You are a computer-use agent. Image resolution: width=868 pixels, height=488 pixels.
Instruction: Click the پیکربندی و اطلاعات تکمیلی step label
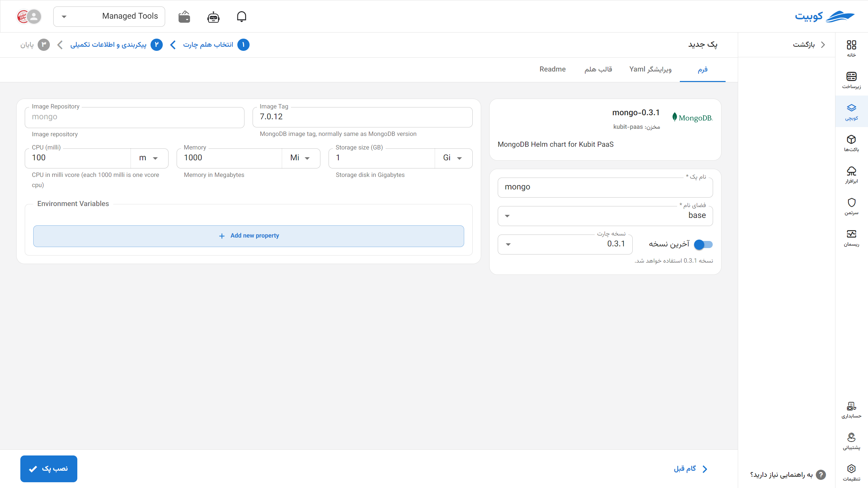[x=108, y=45]
